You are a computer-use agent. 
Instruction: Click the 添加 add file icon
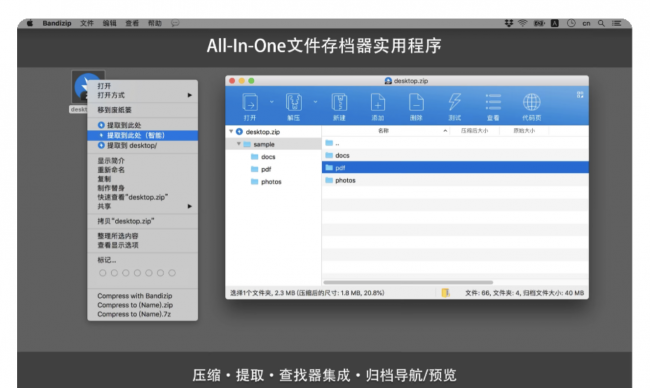(378, 102)
